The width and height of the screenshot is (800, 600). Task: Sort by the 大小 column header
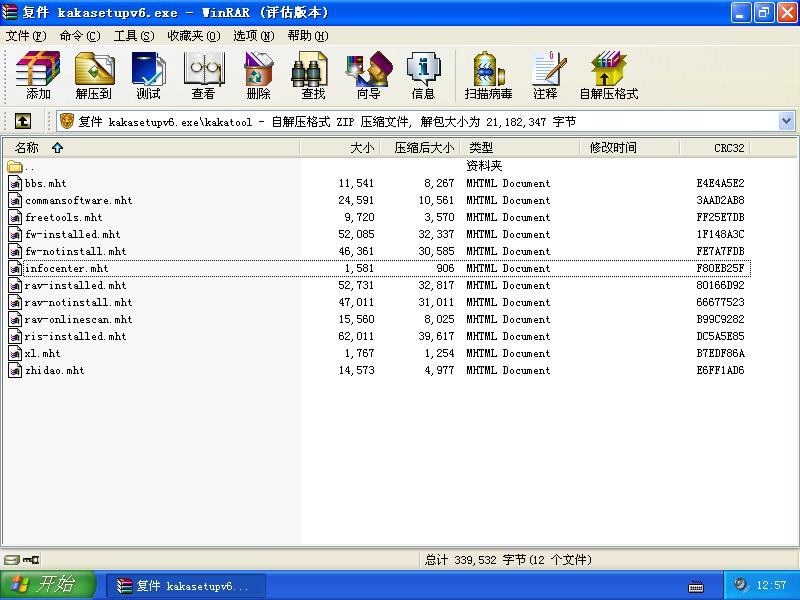pyautogui.click(x=340, y=148)
